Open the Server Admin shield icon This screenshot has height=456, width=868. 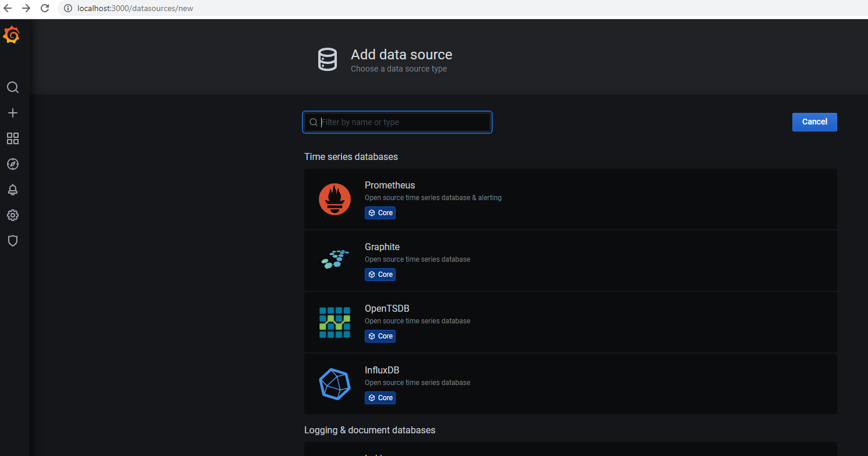tap(13, 241)
